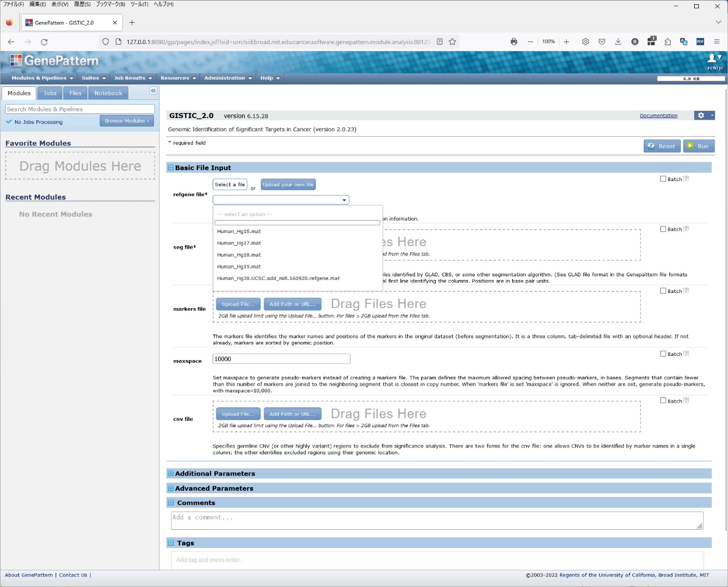
Task: Choose Human_Hg19.mat option
Action: tap(297, 266)
